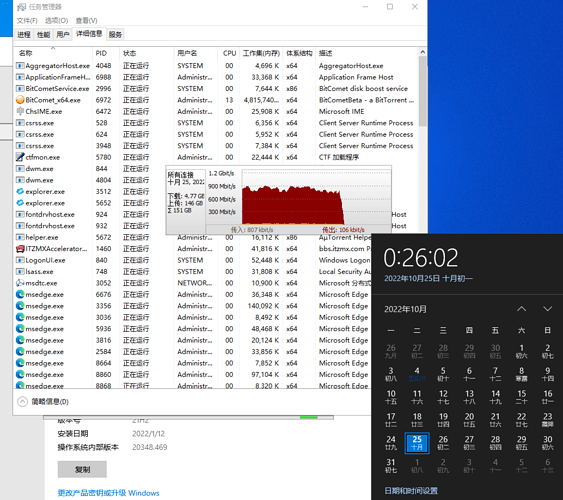Go to previous month in calendar
The height and width of the screenshot is (500, 563).
[521, 309]
